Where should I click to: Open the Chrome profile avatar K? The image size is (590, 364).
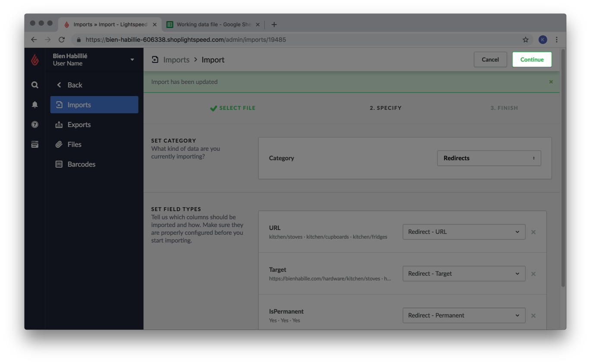(x=543, y=40)
